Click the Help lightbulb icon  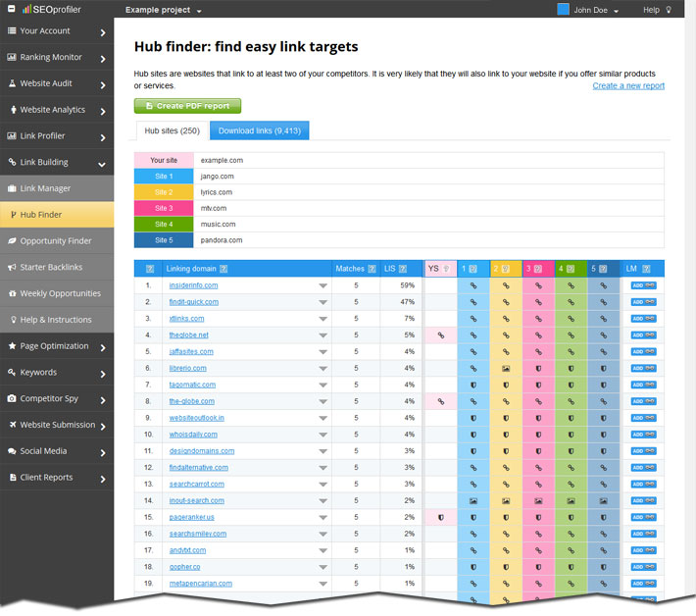pyautogui.click(x=669, y=10)
